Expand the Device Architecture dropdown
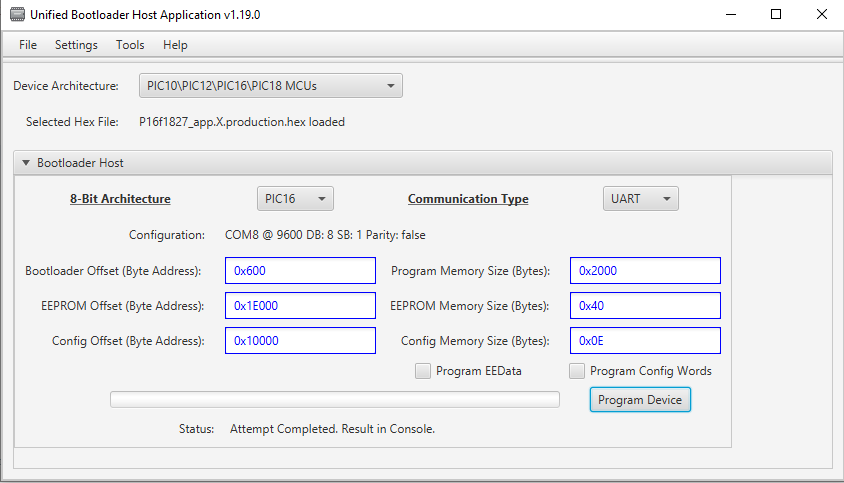The image size is (844, 483). [270, 86]
